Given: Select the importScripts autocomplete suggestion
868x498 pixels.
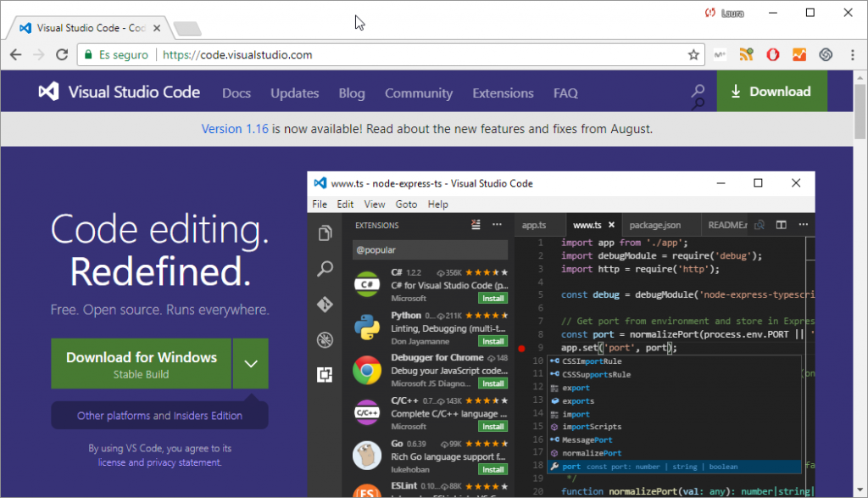Looking at the screenshot, I should (x=674, y=427).
